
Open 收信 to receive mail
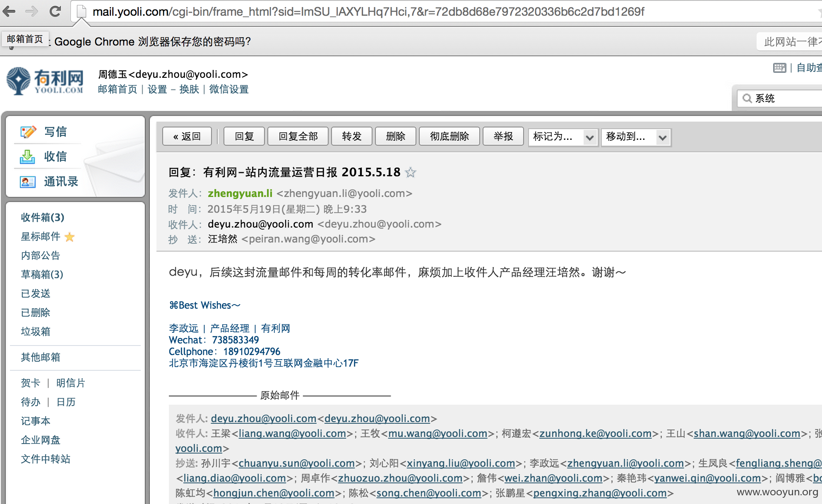[55, 157]
